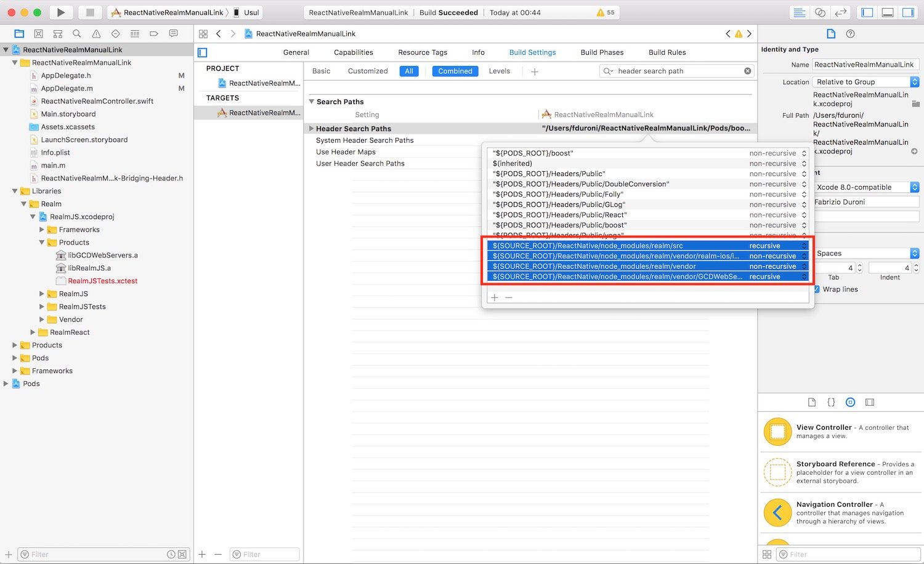The image size is (924, 564).
Task: Open the Find navigator magnifier icon
Action: (76, 34)
